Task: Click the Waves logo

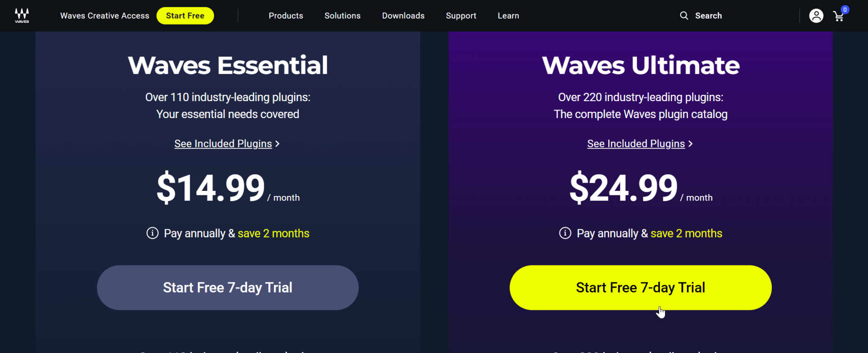Action: pyautogui.click(x=21, y=15)
